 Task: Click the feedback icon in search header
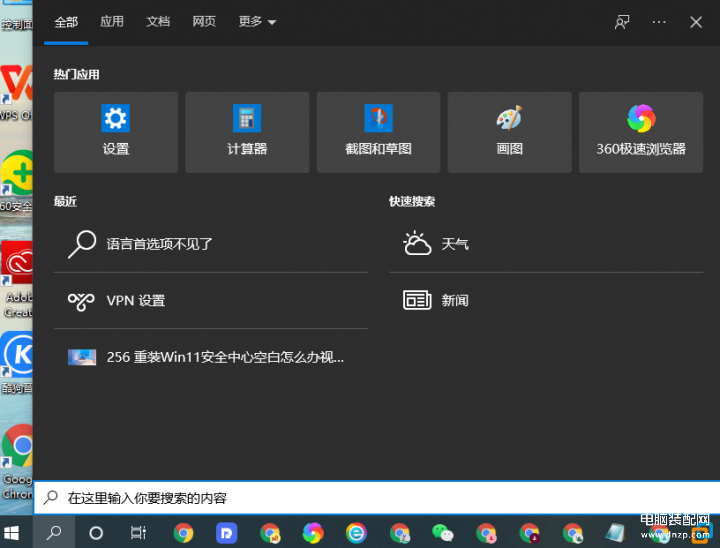click(622, 22)
